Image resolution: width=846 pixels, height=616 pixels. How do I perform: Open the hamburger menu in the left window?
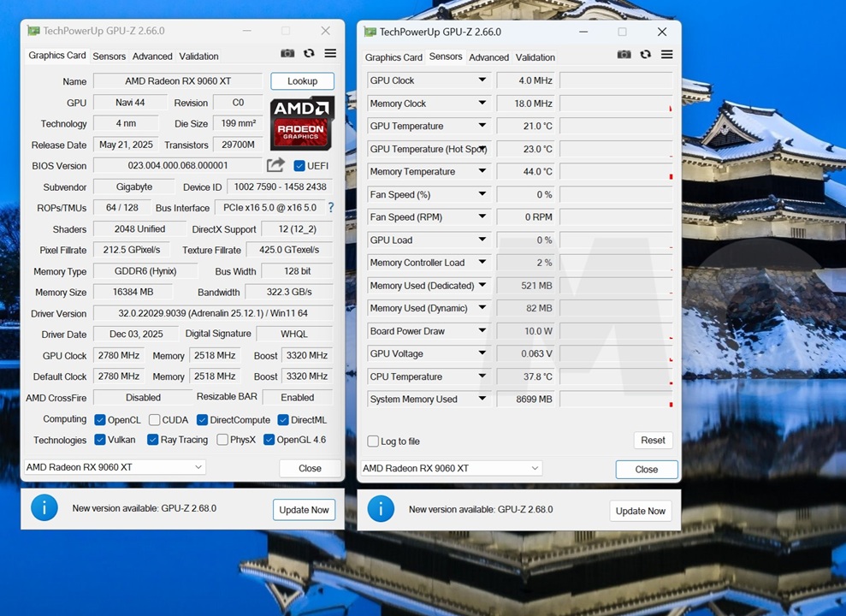(x=330, y=53)
